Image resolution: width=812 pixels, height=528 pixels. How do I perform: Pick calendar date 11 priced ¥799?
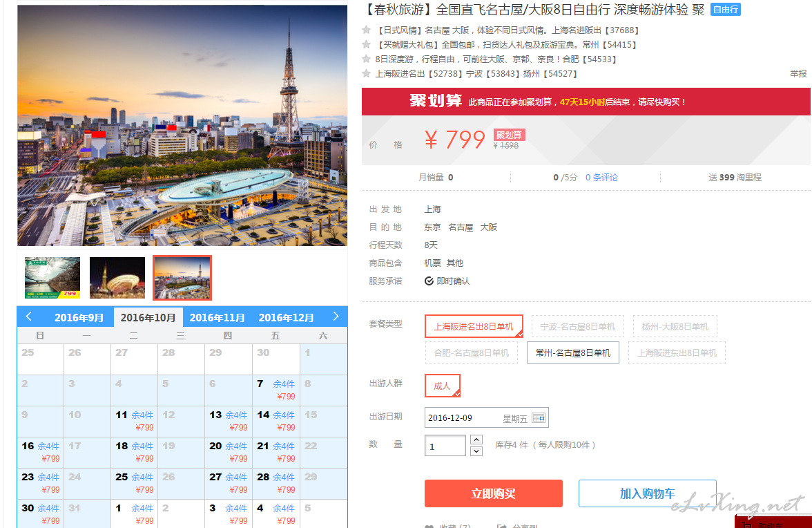134,422
